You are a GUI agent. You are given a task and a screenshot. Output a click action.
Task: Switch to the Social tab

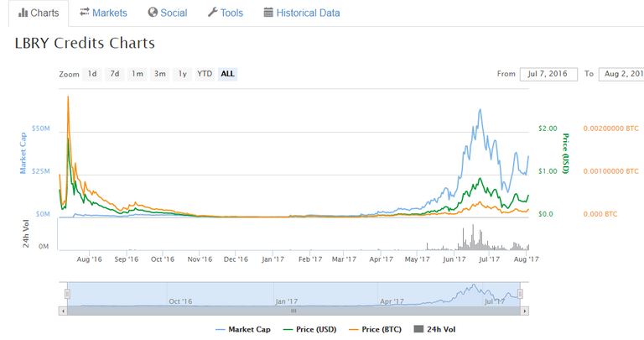click(x=168, y=13)
